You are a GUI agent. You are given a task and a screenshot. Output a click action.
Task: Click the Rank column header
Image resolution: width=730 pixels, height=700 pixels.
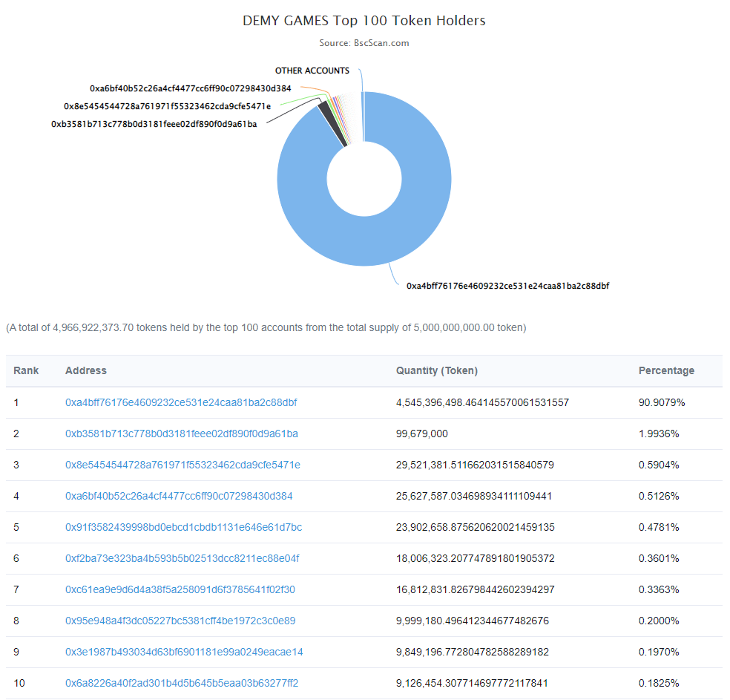[26, 370]
